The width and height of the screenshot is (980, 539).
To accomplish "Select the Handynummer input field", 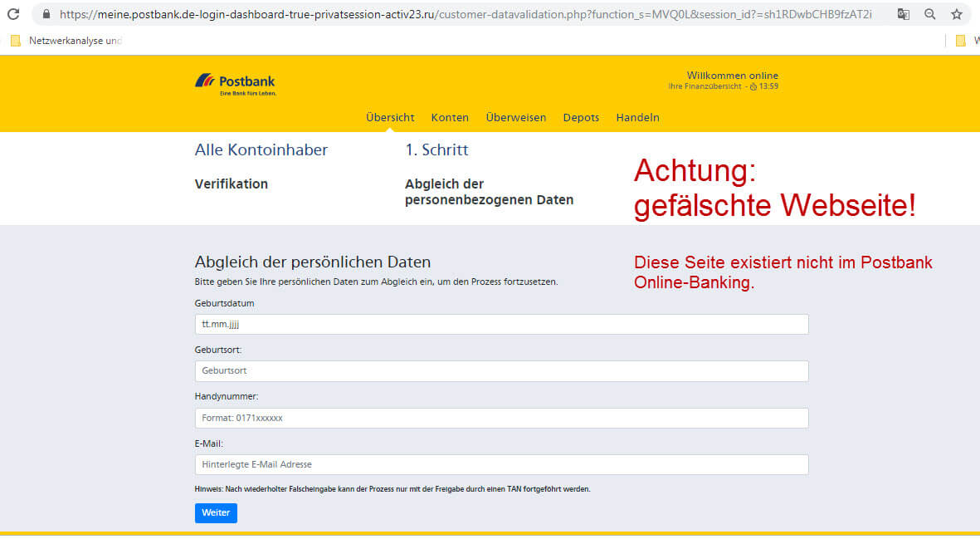I will (501, 418).
